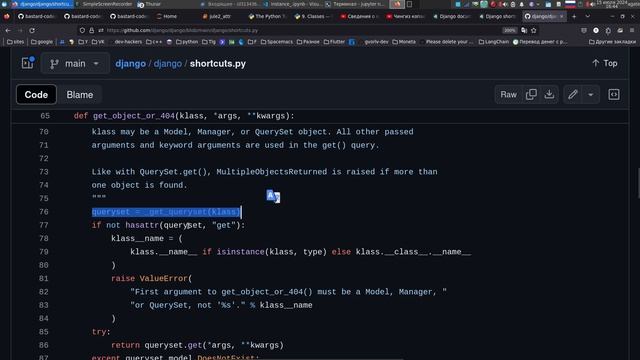Viewport: 640px width, 360px height.
Task: Switch to the Django documentation browser tab
Action: pos(452,16)
